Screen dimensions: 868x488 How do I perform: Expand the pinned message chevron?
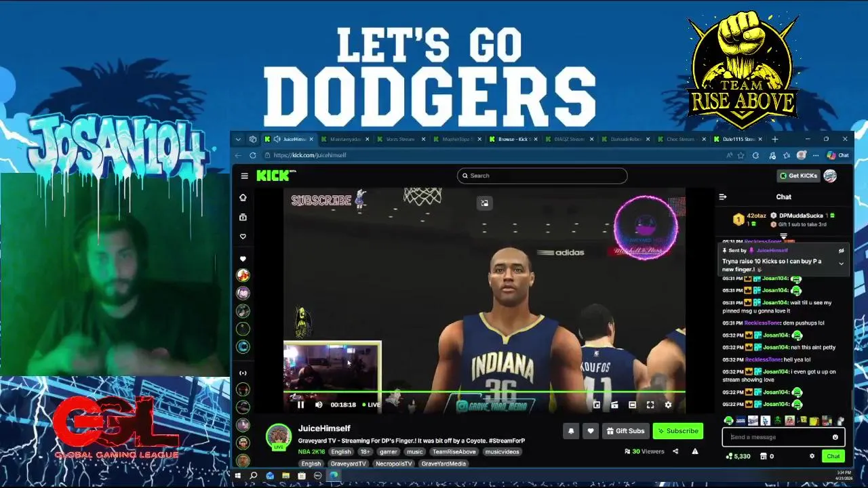point(841,264)
